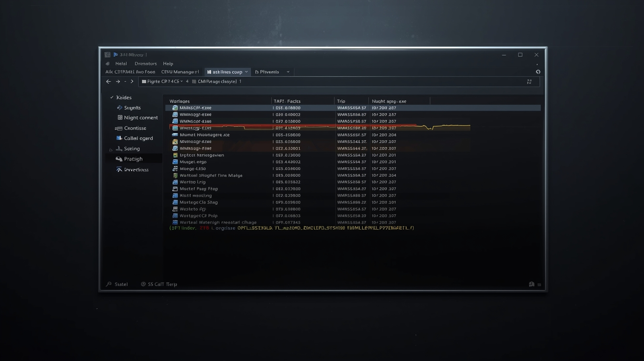The height and width of the screenshot is (361, 644).
Task: Select the Mamet Moonagere.xce process row
Action: click(204, 135)
